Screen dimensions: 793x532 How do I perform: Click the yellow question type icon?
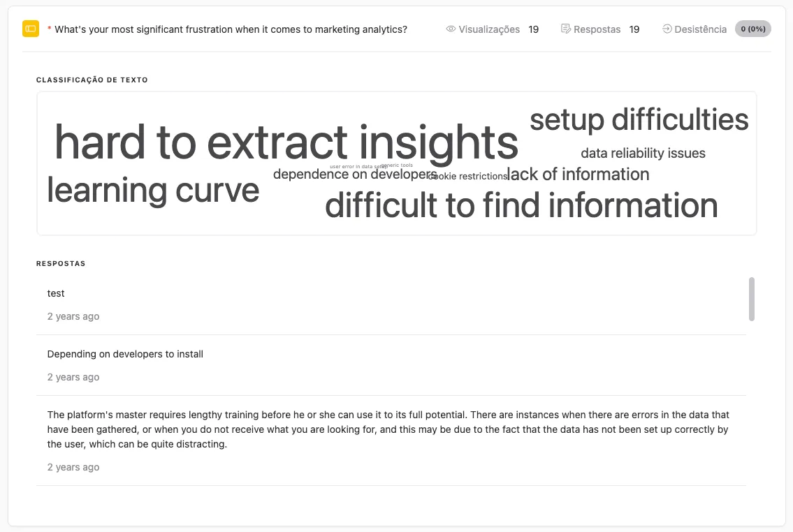click(29, 29)
